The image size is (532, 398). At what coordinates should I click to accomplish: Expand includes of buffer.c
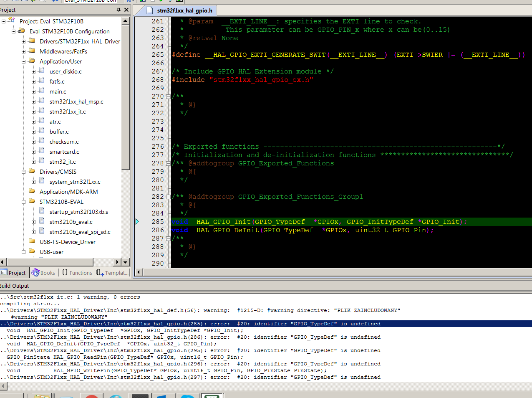[x=33, y=132]
